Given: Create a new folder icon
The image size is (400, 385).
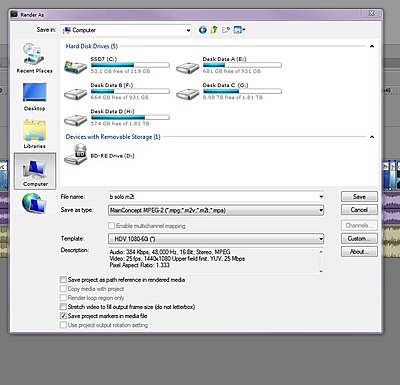Looking at the screenshot, I should click(x=226, y=30).
